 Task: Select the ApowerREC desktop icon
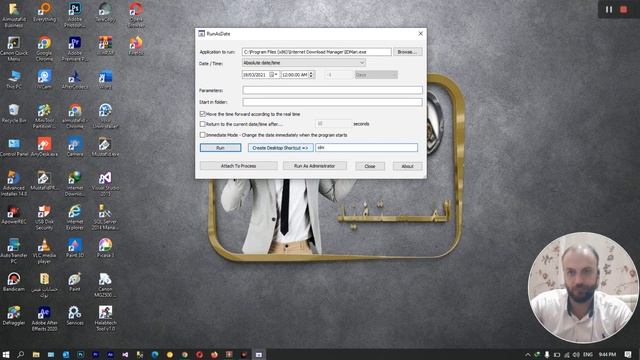[x=14, y=214]
